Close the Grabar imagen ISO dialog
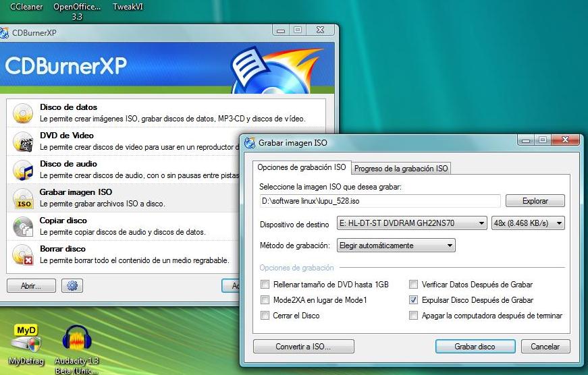Screen dimensions: 588x375 [x=566, y=140]
